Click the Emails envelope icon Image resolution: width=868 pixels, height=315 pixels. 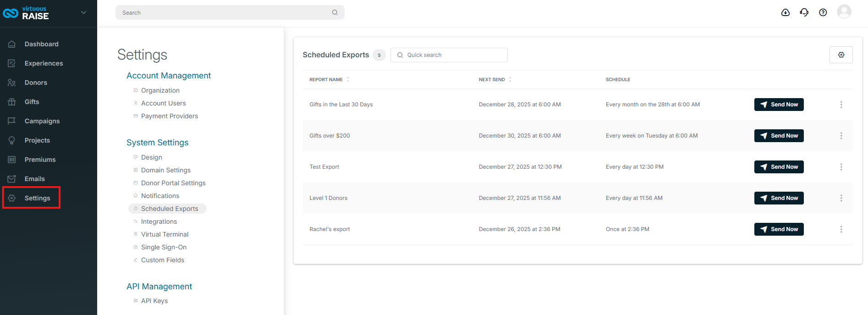click(12, 179)
